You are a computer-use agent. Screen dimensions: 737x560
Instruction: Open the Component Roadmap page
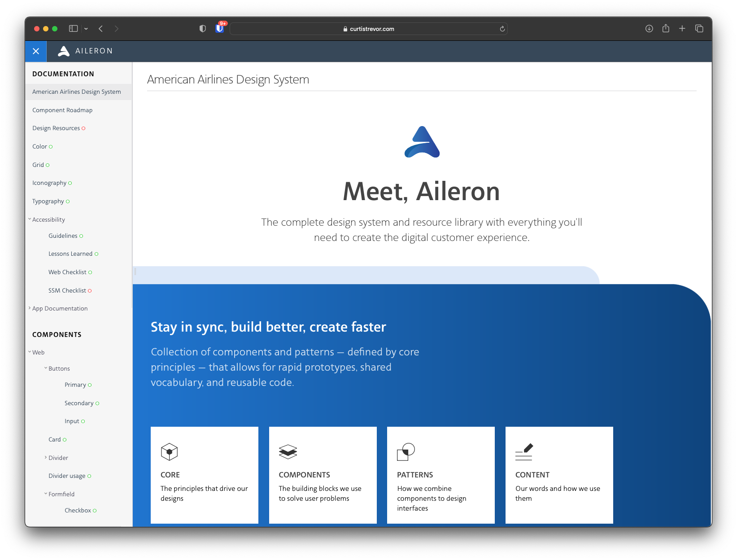[62, 110]
